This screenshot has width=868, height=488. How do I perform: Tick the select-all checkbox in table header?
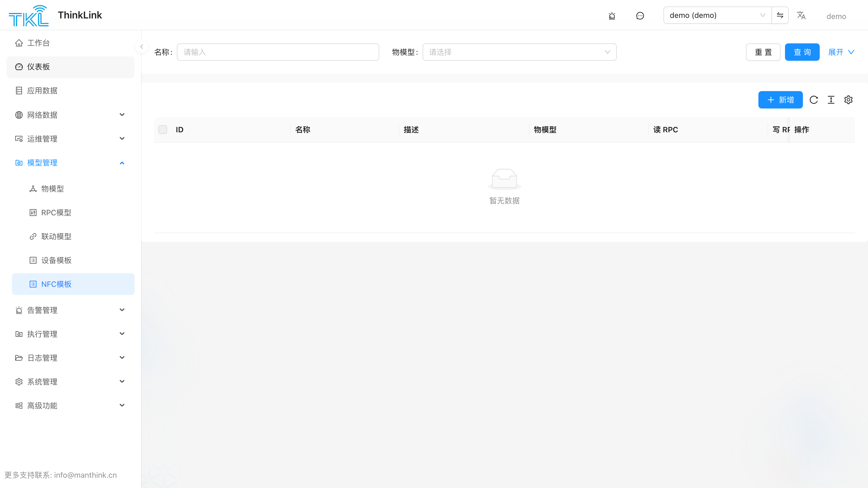(x=163, y=130)
